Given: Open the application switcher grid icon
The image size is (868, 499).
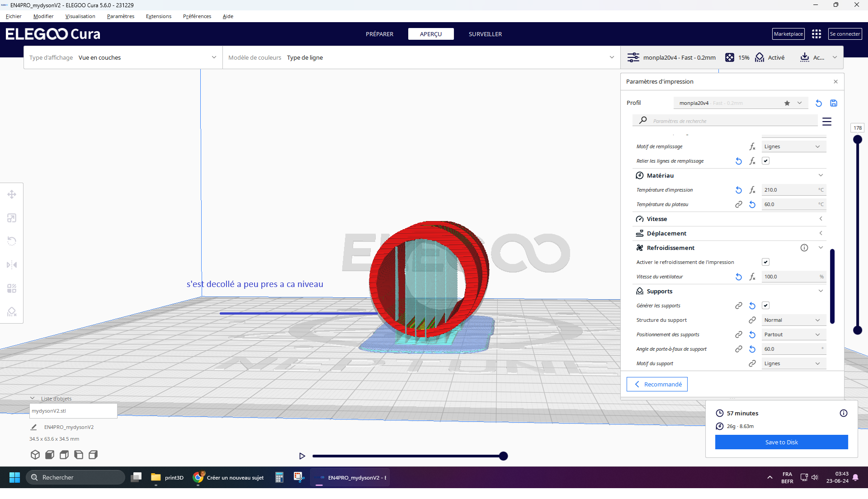Looking at the screenshot, I should (x=816, y=34).
